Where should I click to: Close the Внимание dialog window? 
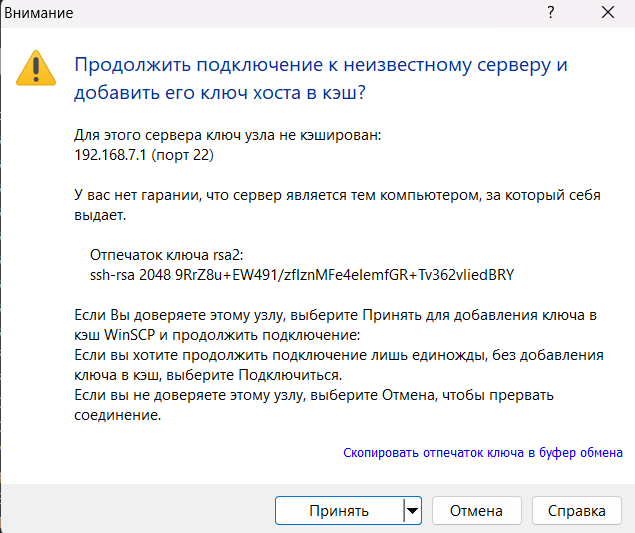click(x=606, y=14)
